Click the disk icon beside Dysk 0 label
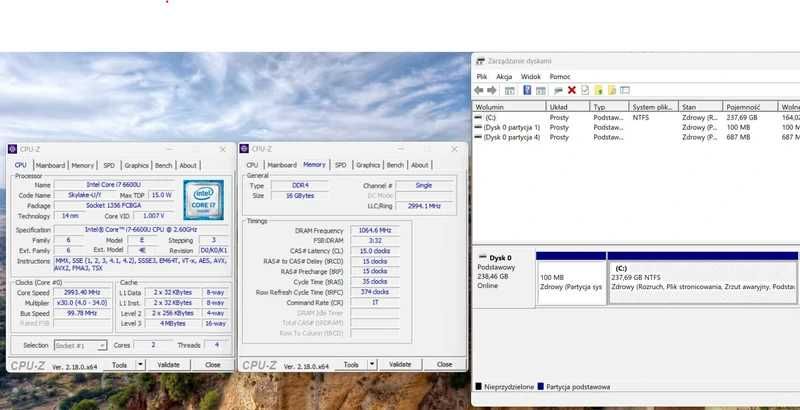Viewport: 800px width, 410px height. tap(483, 257)
